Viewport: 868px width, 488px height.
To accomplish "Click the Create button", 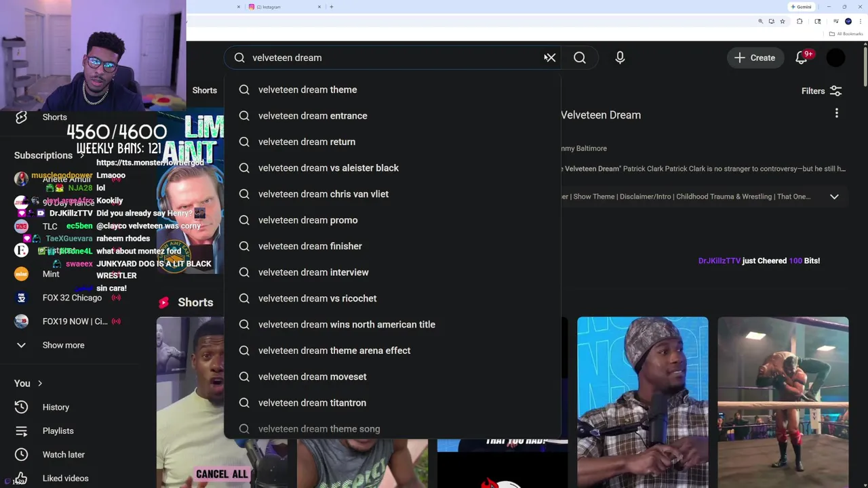I will coord(755,58).
